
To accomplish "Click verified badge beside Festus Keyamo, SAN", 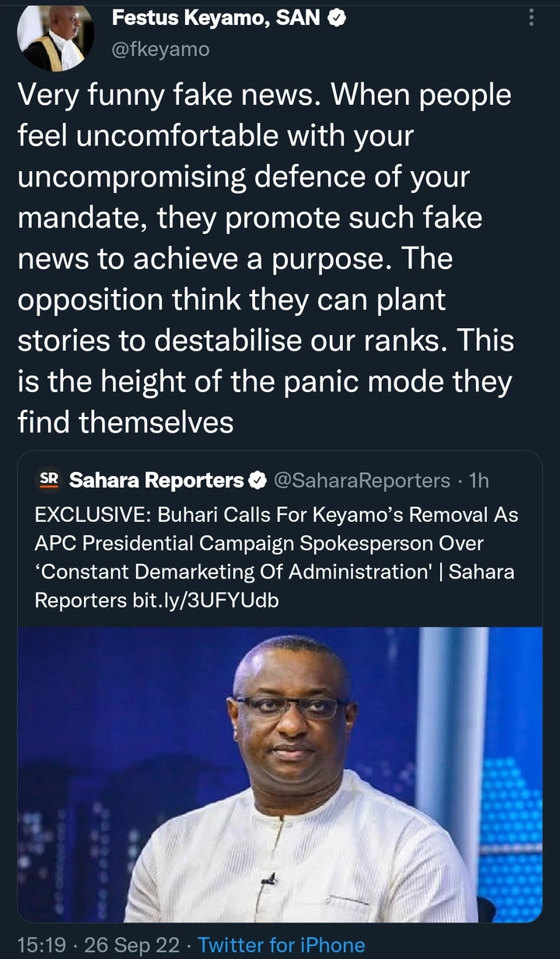I will (337, 18).
